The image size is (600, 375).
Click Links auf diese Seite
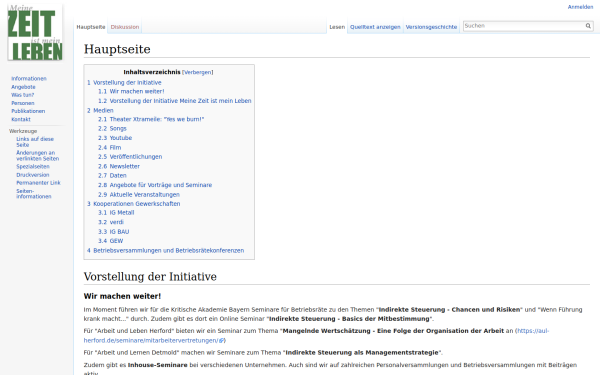click(x=35, y=142)
